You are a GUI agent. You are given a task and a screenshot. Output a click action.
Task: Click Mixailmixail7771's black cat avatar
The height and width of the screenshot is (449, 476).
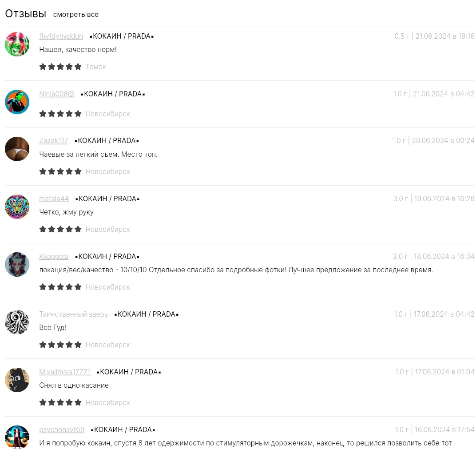click(17, 379)
